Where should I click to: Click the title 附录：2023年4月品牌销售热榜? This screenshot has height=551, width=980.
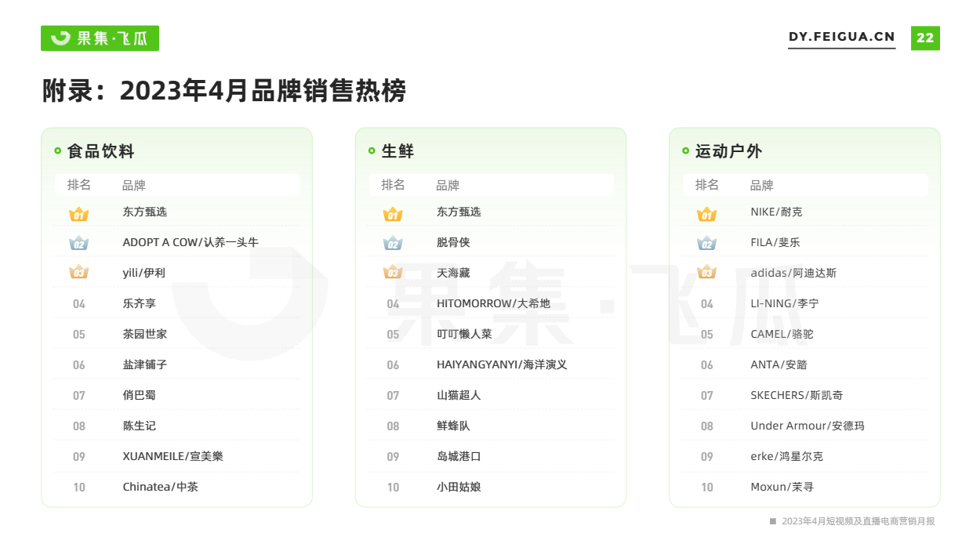pyautogui.click(x=224, y=91)
